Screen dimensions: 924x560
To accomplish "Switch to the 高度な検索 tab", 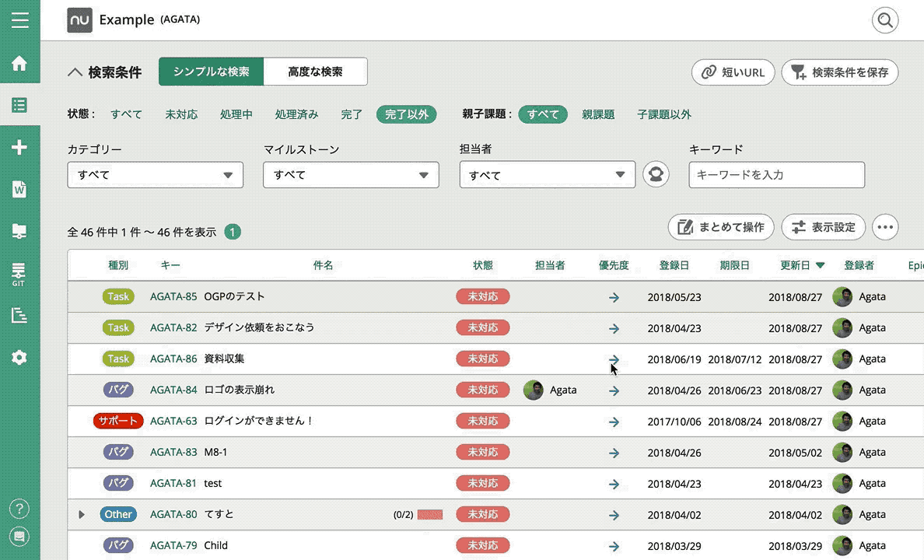I will coord(315,72).
